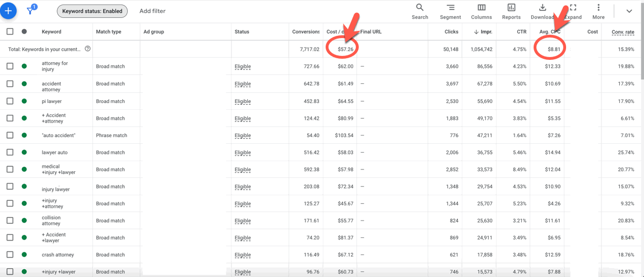Download the keyword table data

pos(542,11)
